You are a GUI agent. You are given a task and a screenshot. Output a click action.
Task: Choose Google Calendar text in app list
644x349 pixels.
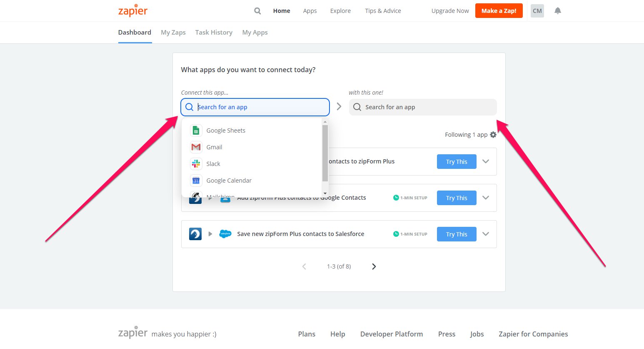(x=229, y=181)
